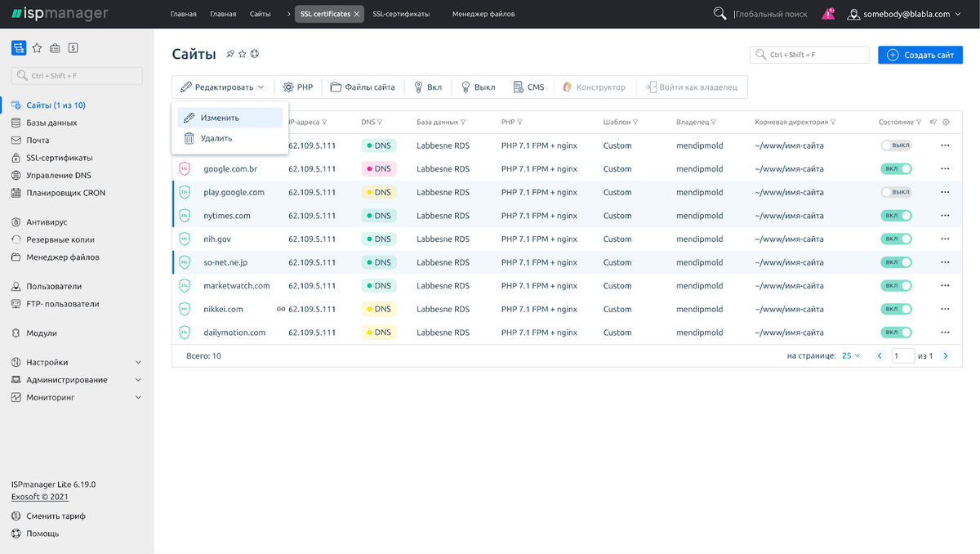
Task: Focus the Глобальный поиск field
Action: 772,14
